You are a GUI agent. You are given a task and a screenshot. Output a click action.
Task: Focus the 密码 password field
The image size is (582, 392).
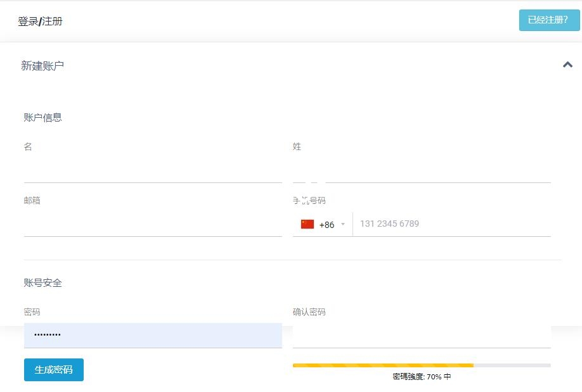[x=153, y=335]
